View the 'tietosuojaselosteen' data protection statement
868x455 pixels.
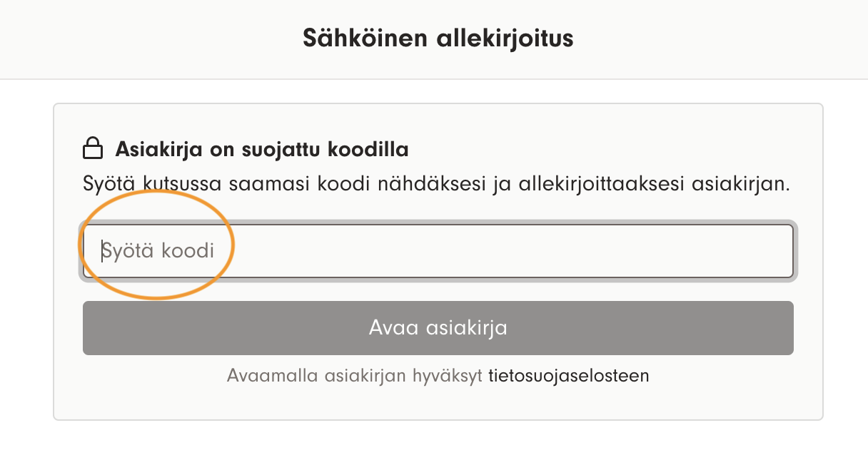568,376
